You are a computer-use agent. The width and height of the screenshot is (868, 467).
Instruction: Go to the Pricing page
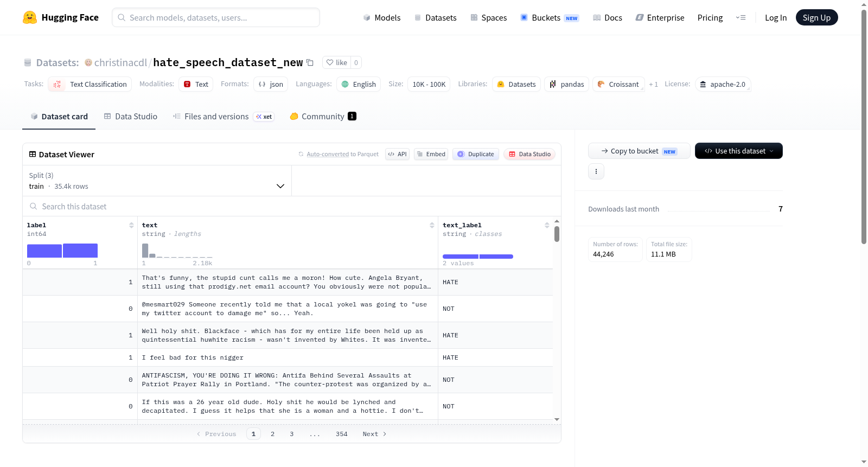coord(710,17)
